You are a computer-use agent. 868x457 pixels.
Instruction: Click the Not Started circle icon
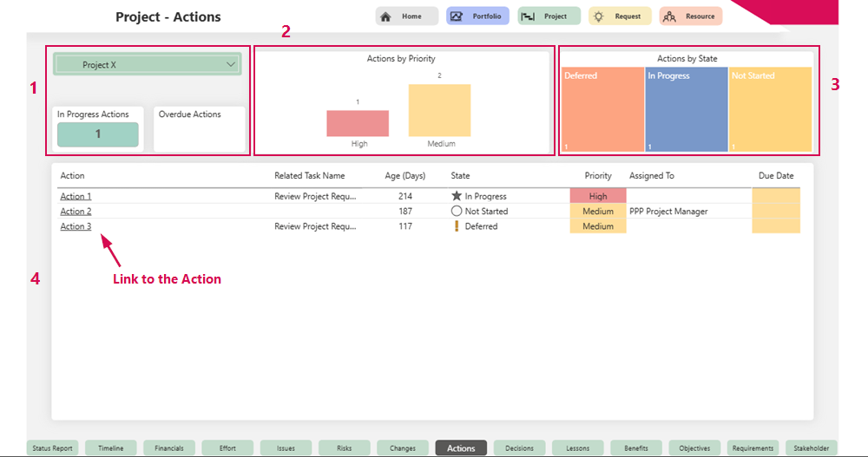(x=457, y=212)
